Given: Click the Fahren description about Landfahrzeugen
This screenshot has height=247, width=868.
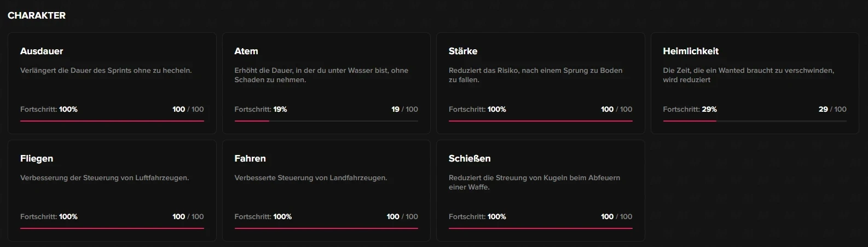Looking at the screenshot, I should pyautogui.click(x=310, y=177).
